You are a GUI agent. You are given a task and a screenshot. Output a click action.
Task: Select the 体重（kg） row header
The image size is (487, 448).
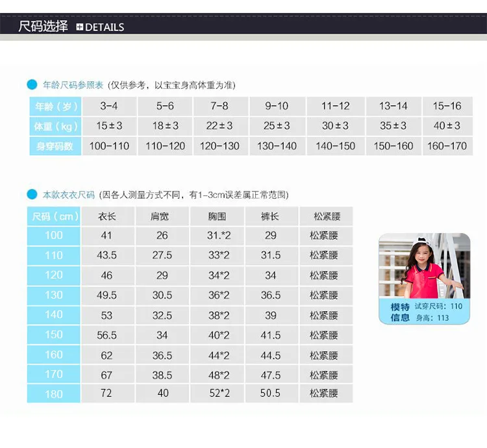56,127
